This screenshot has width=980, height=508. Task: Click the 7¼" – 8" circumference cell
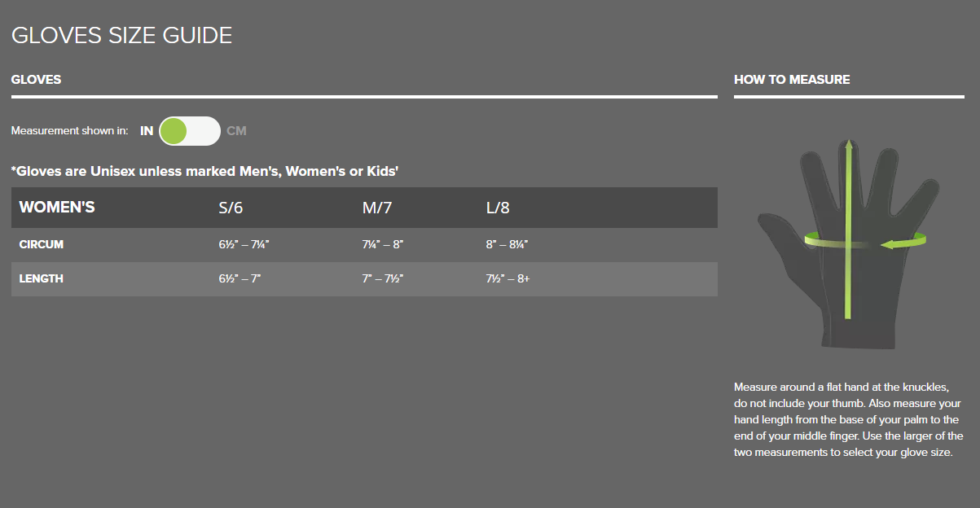pyautogui.click(x=383, y=244)
